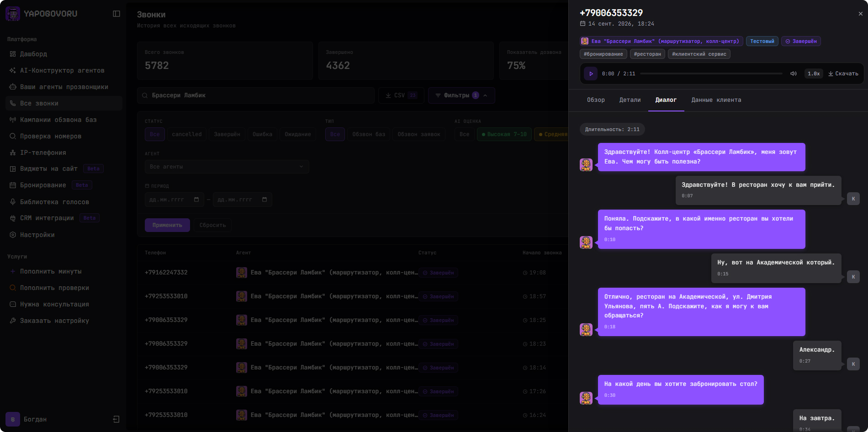Screen dimensions: 868x432
Task: Go to Ваши агенты прозвонщики
Action: click(64, 87)
